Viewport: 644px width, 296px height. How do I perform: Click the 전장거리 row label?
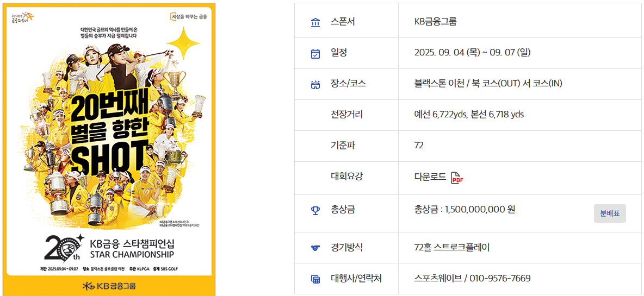coord(346,115)
